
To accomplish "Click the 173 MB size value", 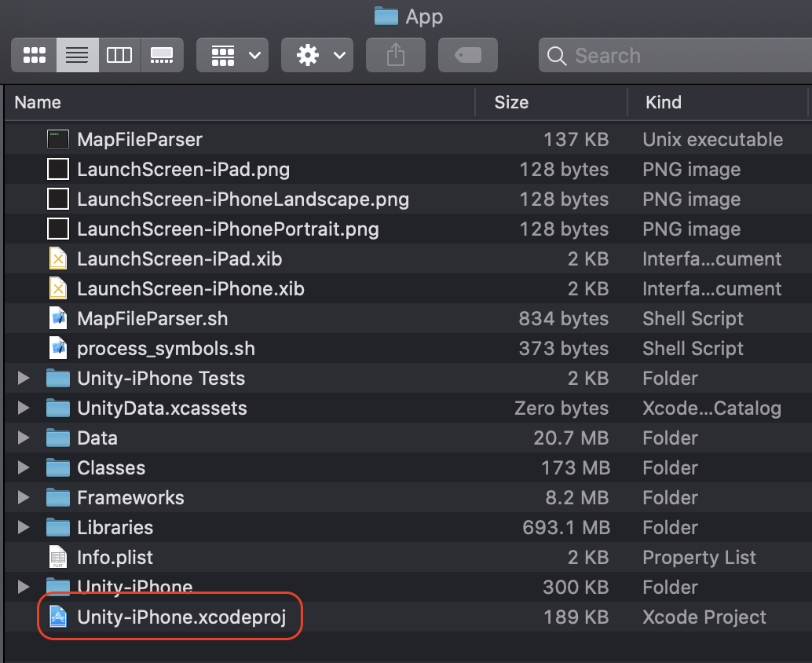I will pos(576,468).
